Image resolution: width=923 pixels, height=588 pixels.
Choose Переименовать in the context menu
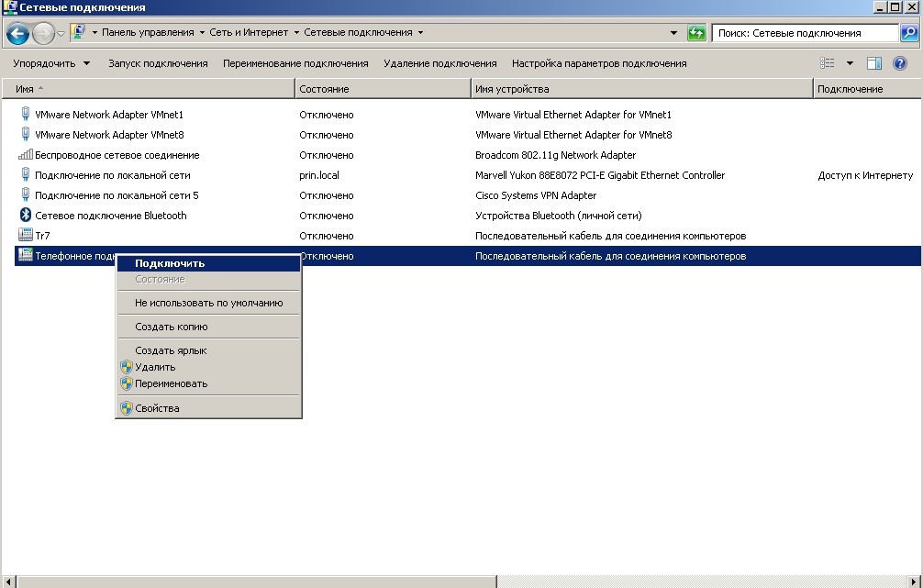[x=208, y=383]
